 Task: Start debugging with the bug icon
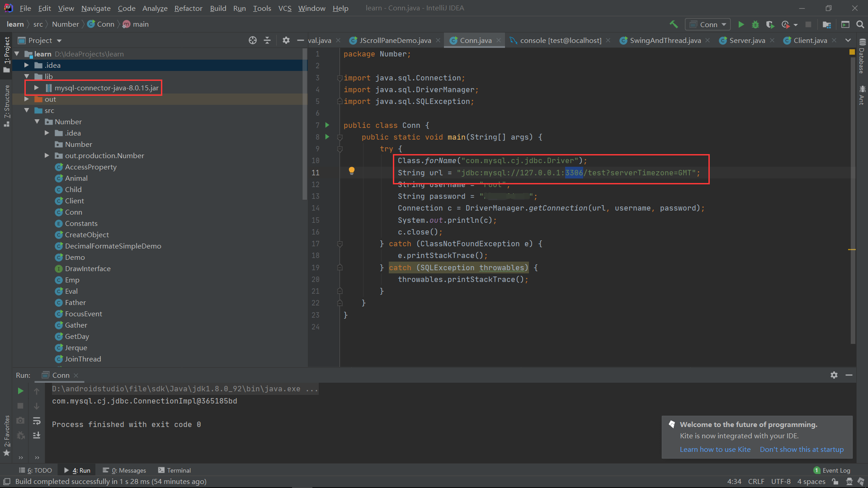pyautogui.click(x=755, y=24)
